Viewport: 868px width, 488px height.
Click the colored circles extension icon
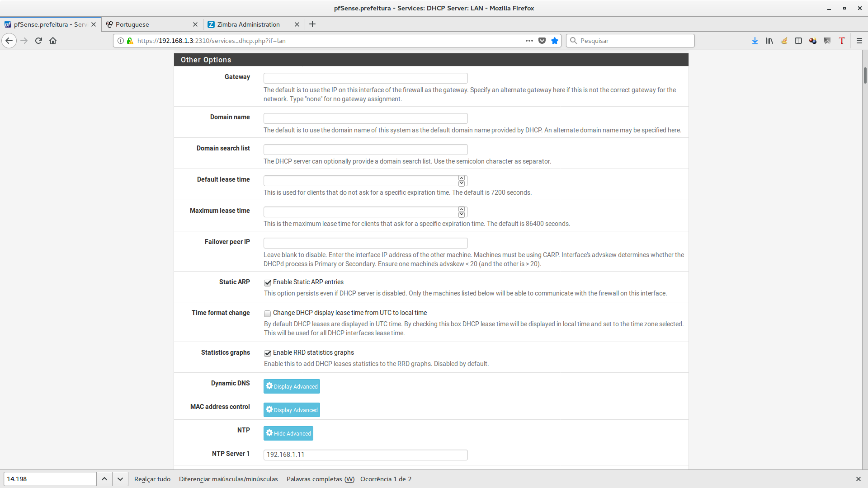[x=813, y=41]
